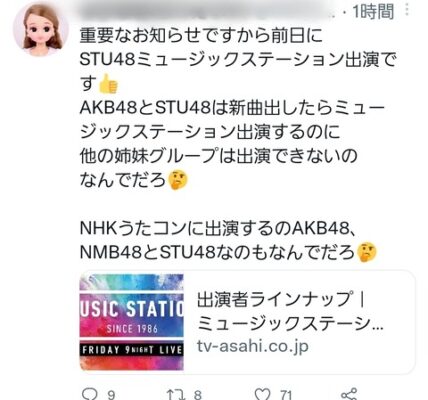
Task: Click the NHKうたコン paragraph text
Action: tap(228, 241)
